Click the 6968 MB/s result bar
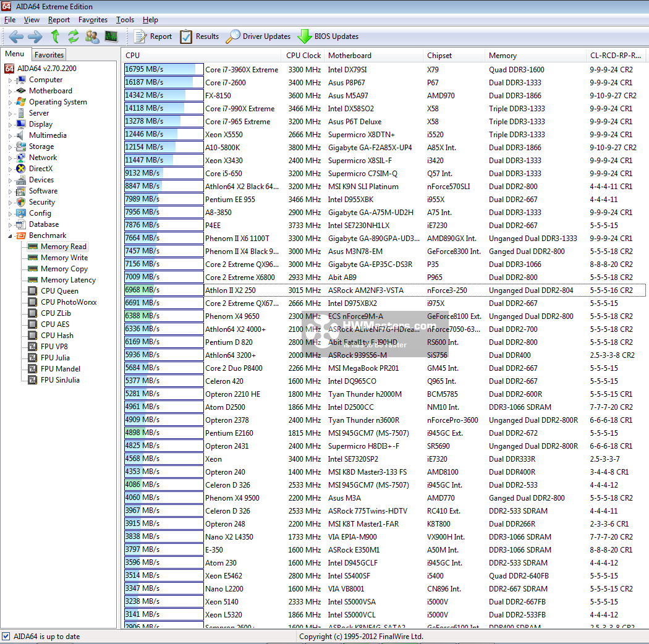The width and height of the screenshot is (649, 644). click(164, 290)
